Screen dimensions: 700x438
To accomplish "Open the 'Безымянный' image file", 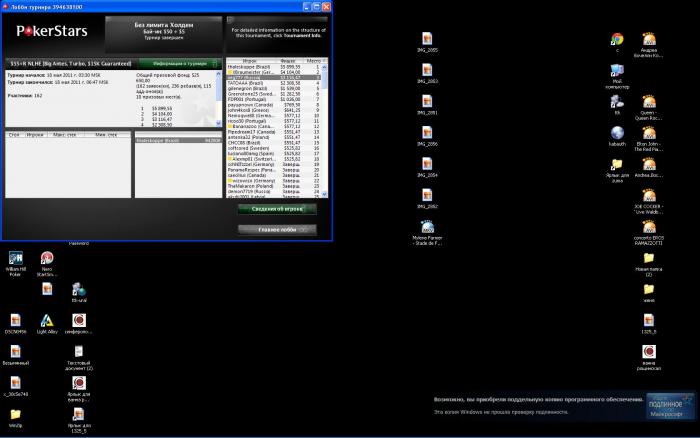I will point(16,352).
